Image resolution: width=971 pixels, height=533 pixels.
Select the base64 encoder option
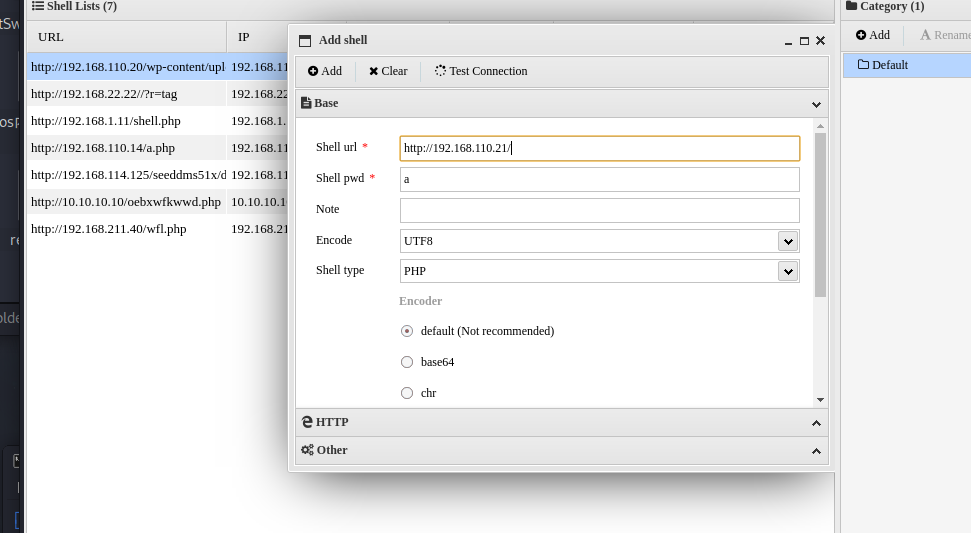(x=407, y=362)
